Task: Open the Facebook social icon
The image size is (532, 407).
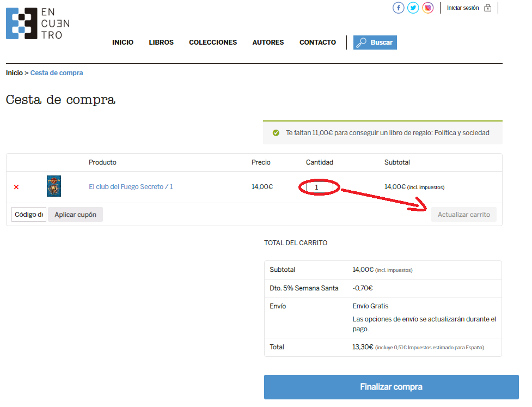Action: coord(399,8)
